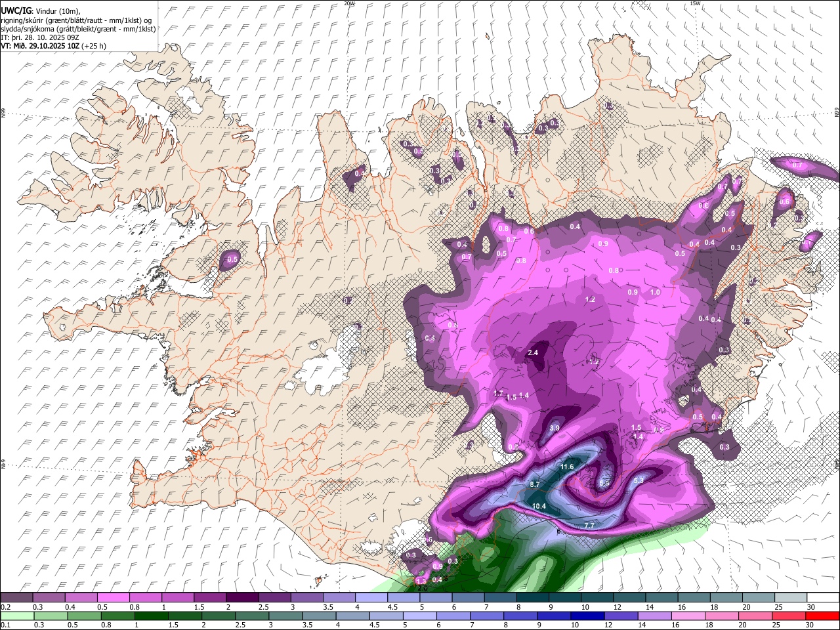Click the top-row lavender swatch between 4 and 4.5
Viewport: 840px width, 630px height.
click(371, 598)
